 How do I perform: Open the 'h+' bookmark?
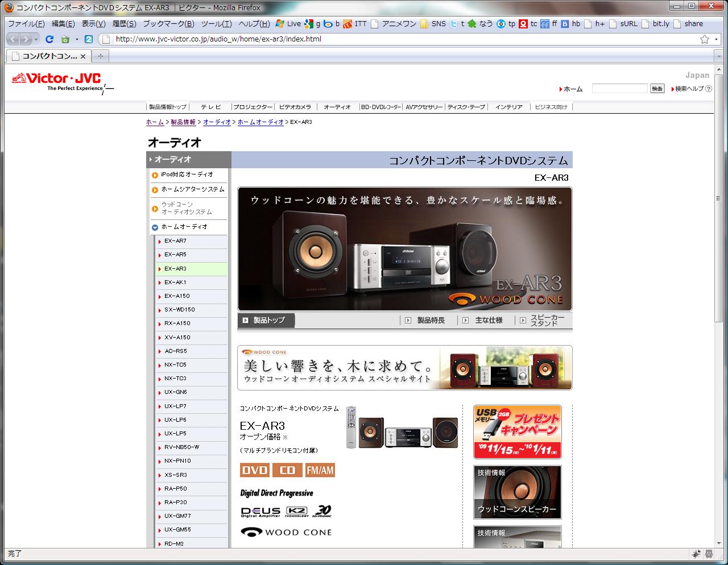[x=595, y=24]
